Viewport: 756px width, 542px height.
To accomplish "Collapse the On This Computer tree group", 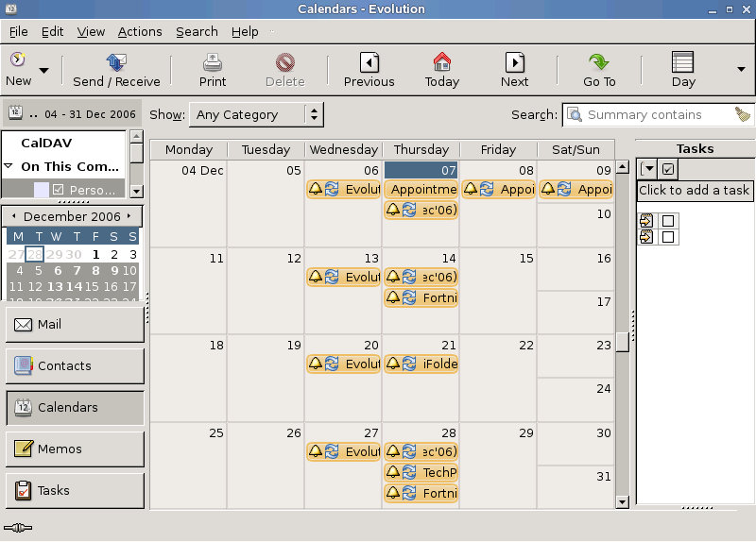I will coord(9,166).
